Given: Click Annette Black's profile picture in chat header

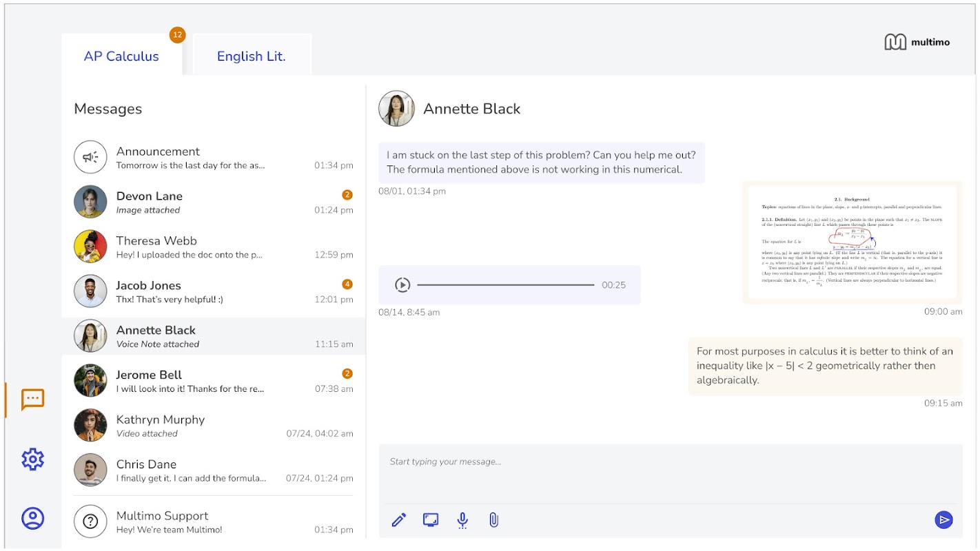Looking at the screenshot, I should pos(396,109).
